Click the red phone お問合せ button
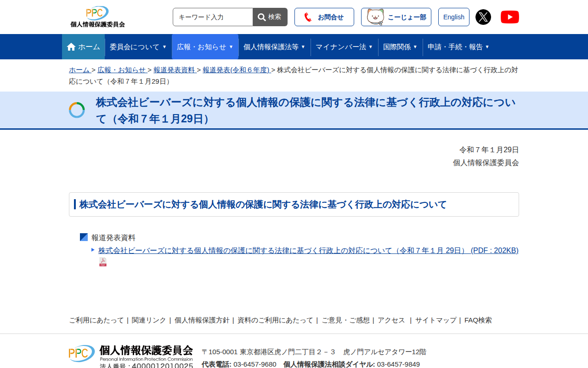 tap(324, 17)
